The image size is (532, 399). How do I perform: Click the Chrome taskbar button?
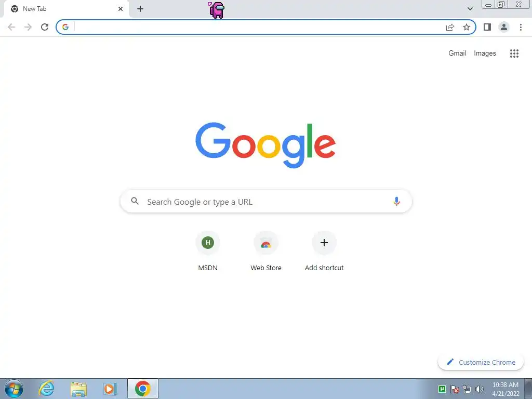(143, 389)
